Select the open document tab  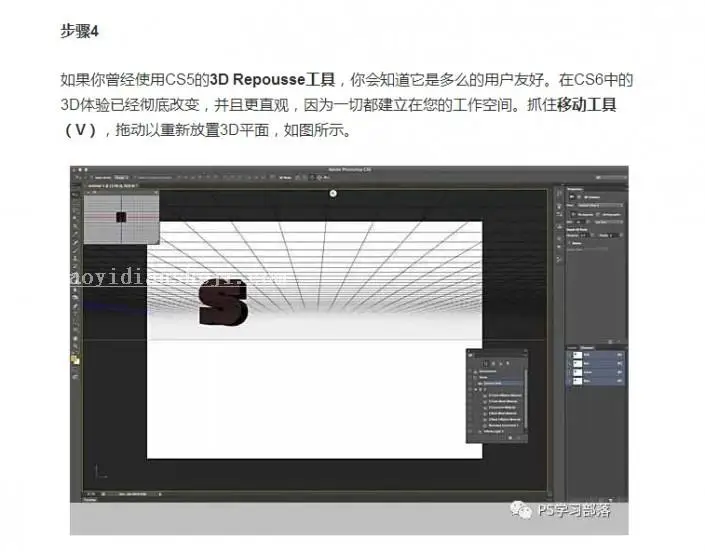tap(112, 186)
